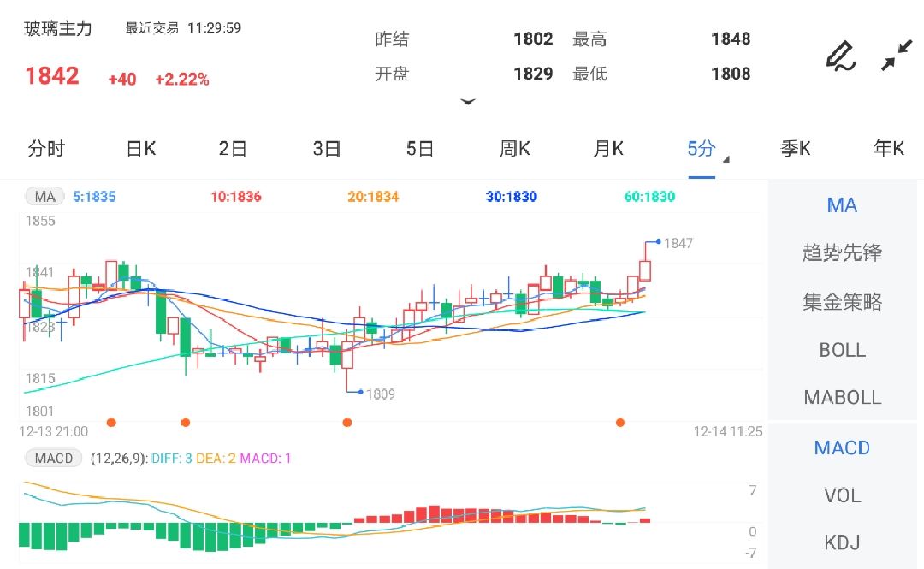Click the 最低 value 1808
Viewport: 924px width, 569px height.
(x=731, y=74)
